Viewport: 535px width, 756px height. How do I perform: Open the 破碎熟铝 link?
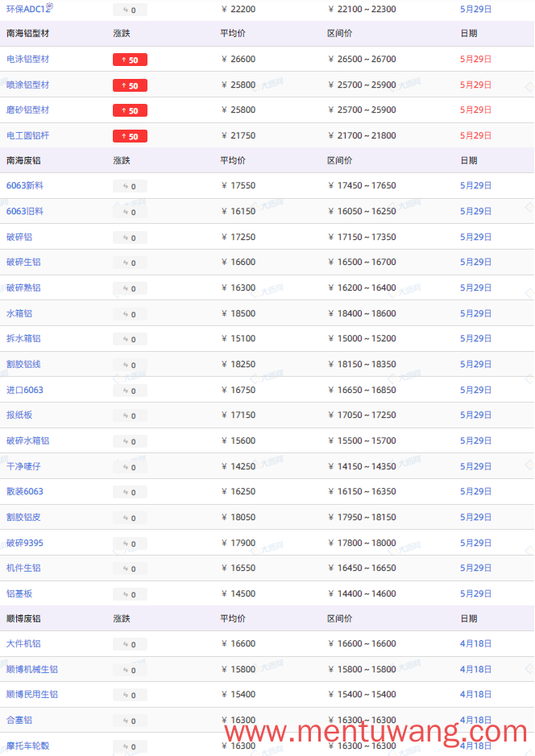coord(23,288)
